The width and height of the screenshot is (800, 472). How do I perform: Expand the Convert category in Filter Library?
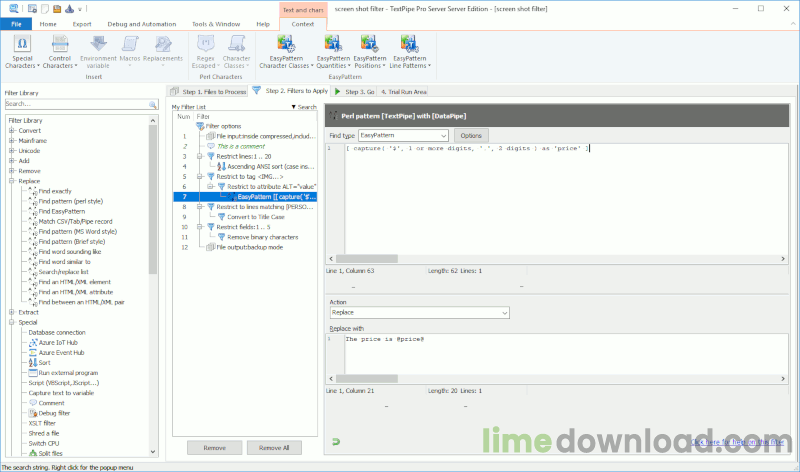12,130
